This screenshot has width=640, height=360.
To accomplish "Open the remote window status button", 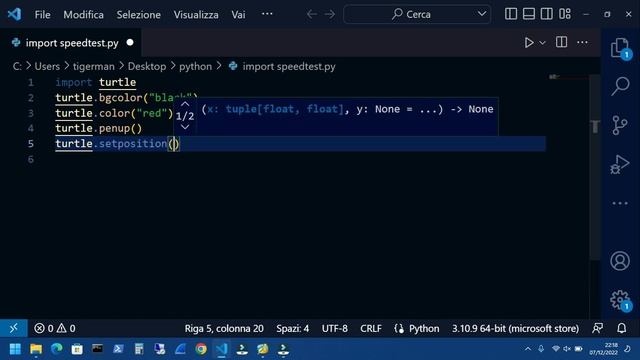I will point(13,328).
